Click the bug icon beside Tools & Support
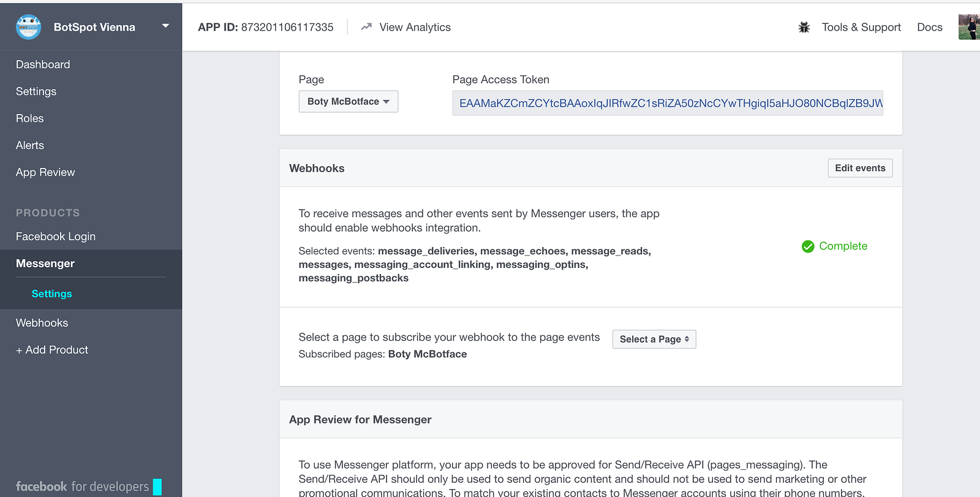980x497 pixels. 804,27
